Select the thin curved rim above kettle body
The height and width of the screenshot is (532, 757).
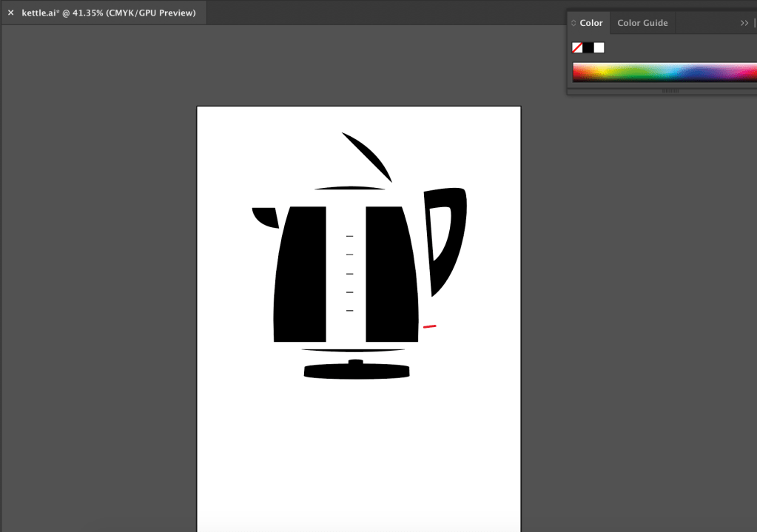tap(350, 188)
